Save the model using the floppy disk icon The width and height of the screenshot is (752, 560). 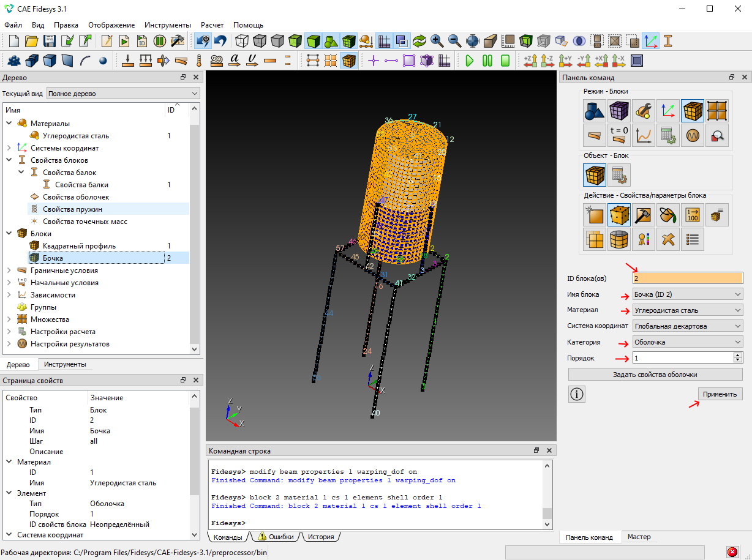pos(50,41)
